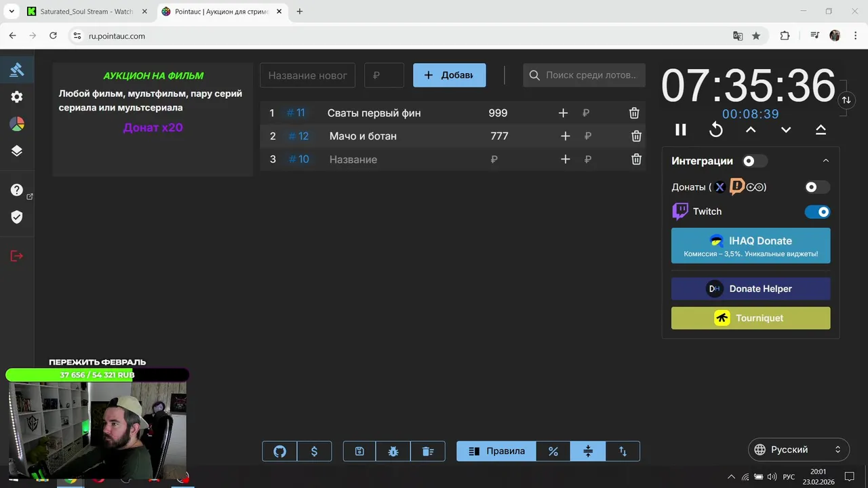868x488 pixels.
Task: Click the Google Translate icon in address bar
Action: coord(738,36)
